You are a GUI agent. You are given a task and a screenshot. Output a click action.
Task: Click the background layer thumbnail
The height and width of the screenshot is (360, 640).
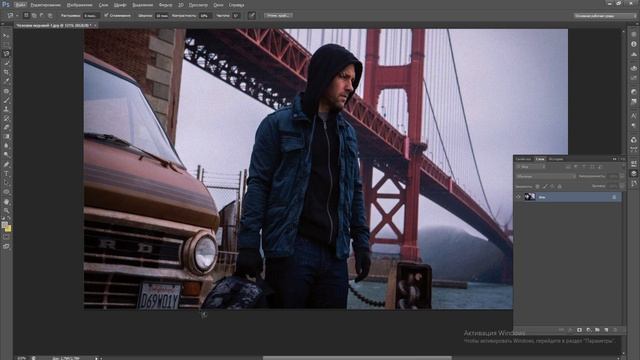tap(530, 197)
